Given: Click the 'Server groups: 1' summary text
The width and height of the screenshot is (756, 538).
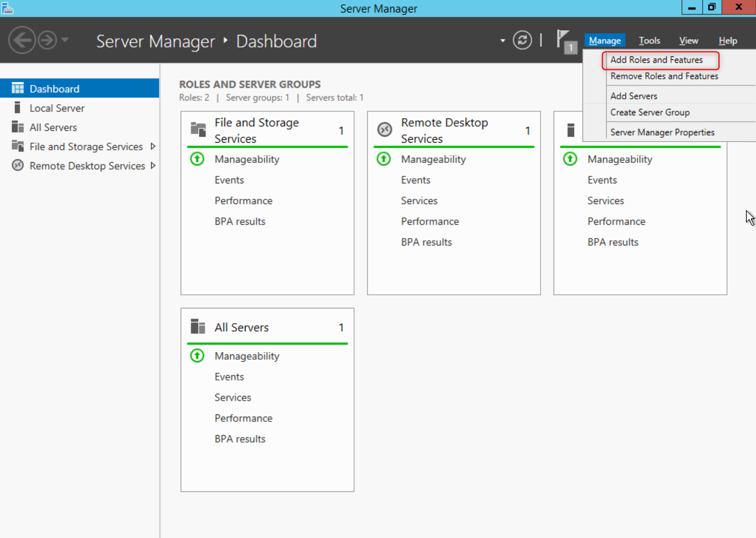Looking at the screenshot, I should pos(258,98).
